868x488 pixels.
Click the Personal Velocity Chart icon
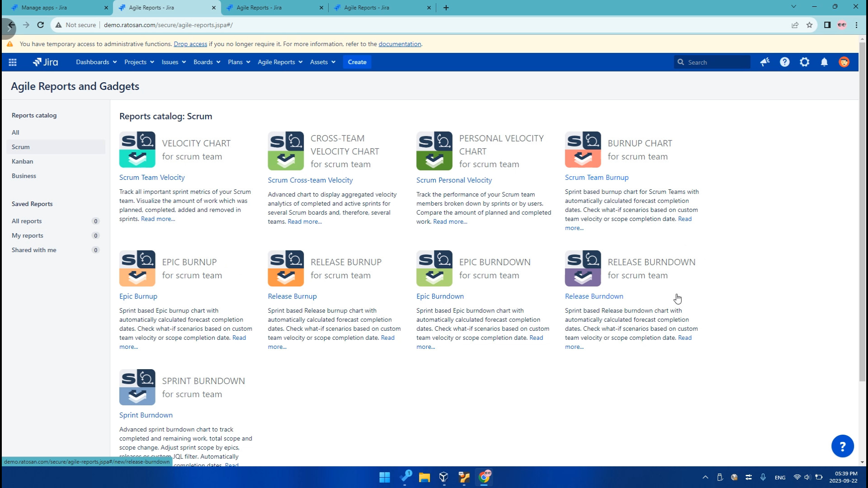[434, 151]
